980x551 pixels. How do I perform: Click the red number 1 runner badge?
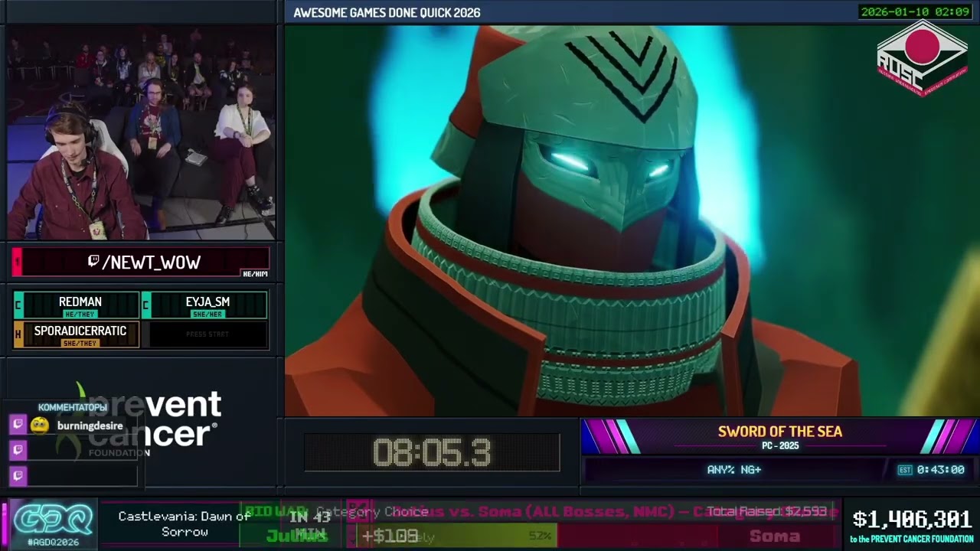coord(17,262)
